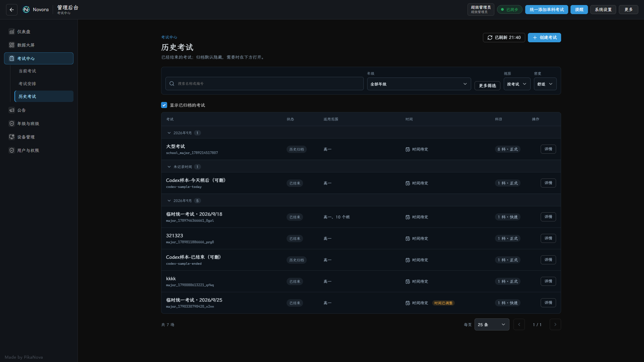Collapse the 未记录时间 group

click(x=169, y=167)
